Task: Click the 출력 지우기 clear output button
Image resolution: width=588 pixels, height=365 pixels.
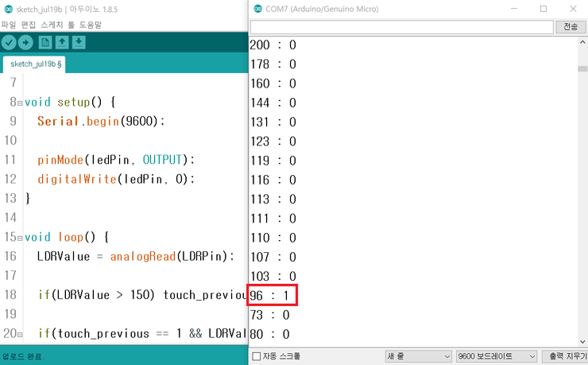Action: coord(565,356)
